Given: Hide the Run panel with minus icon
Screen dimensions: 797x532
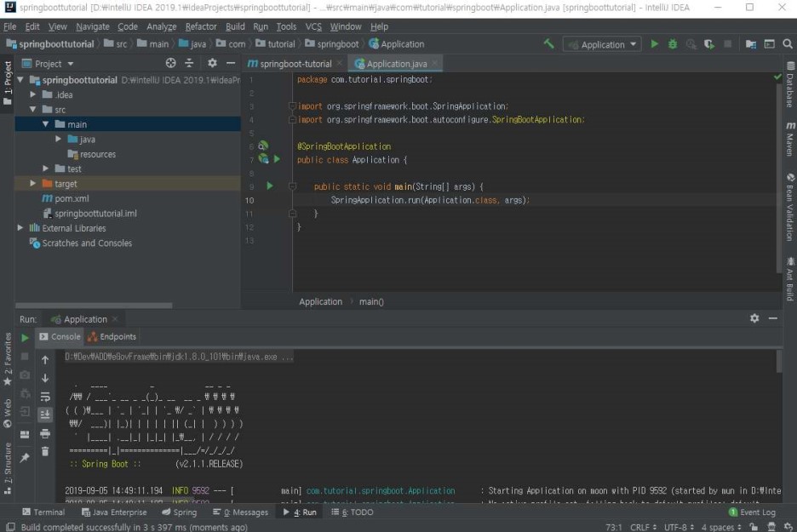Looking at the screenshot, I should (772, 318).
